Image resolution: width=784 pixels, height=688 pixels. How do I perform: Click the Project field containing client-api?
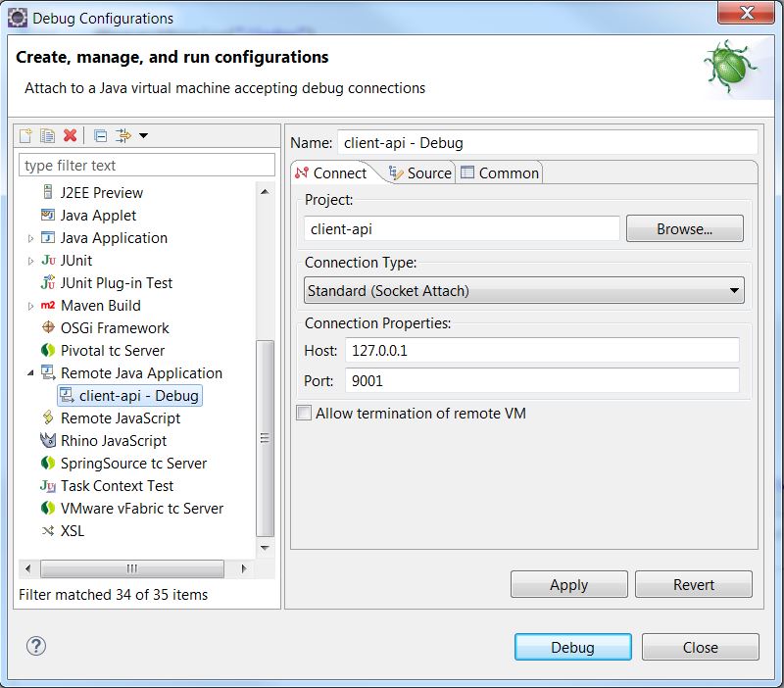462,229
